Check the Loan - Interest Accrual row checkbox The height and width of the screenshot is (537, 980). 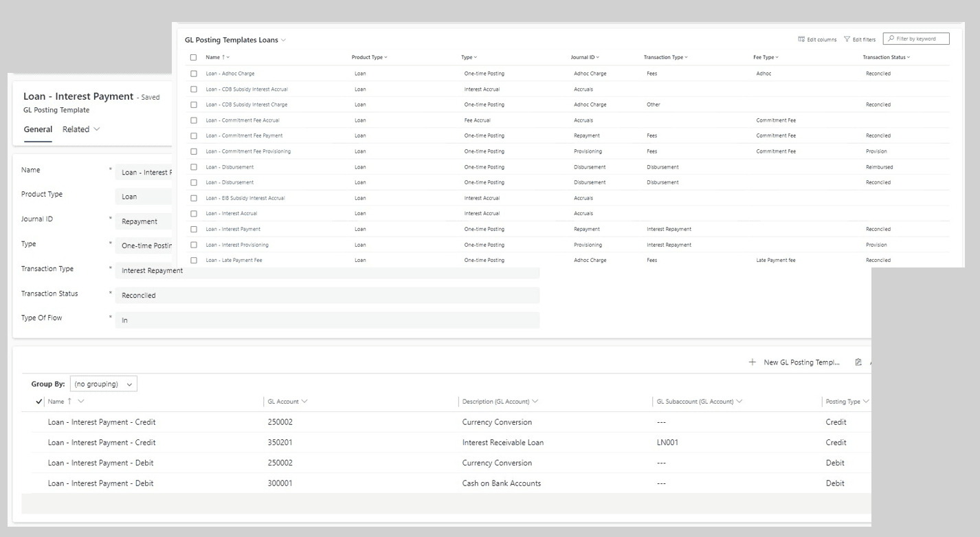coord(193,214)
